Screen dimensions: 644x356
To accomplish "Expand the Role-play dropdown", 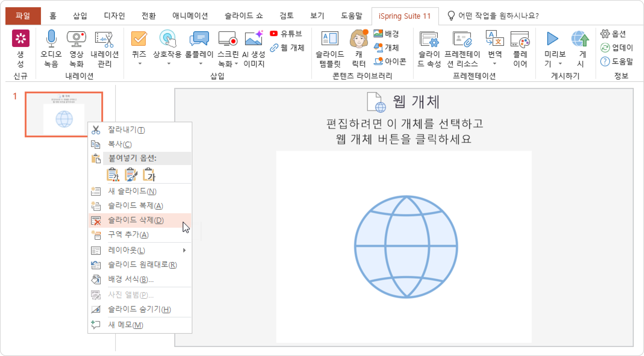I will pos(200,63).
